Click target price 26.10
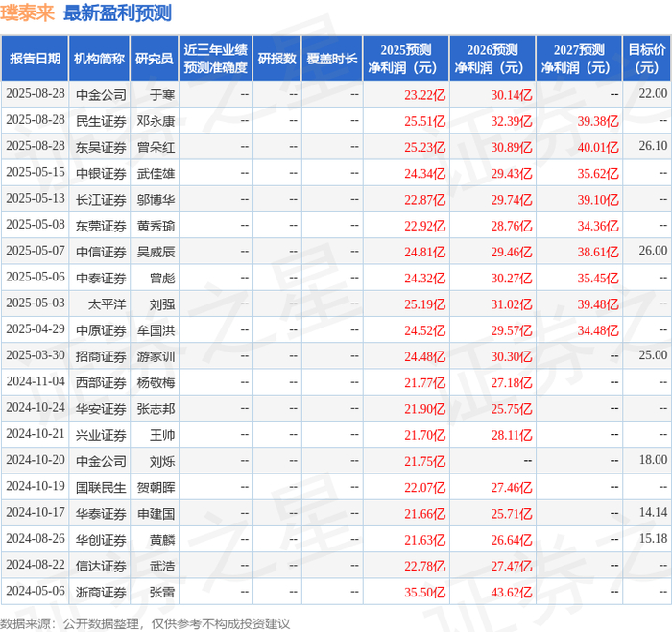The height and width of the screenshot is (632, 672). 653,146
